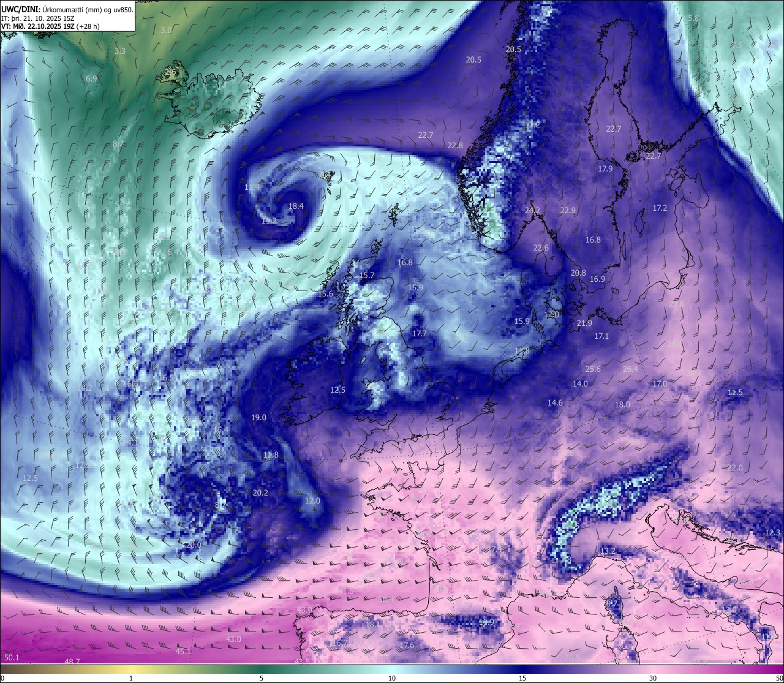The width and height of the screenshot is (784, 683).
Task: Click the 12.3 value at the right edge
Action: click(x=772, y=533)
